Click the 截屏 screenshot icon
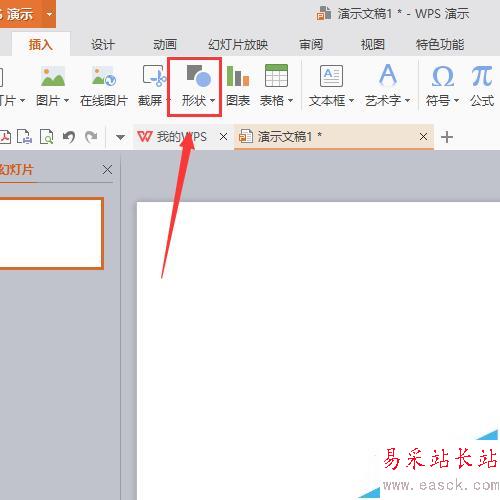This screenshot has height=500, width=500. [x=154, y=76]
